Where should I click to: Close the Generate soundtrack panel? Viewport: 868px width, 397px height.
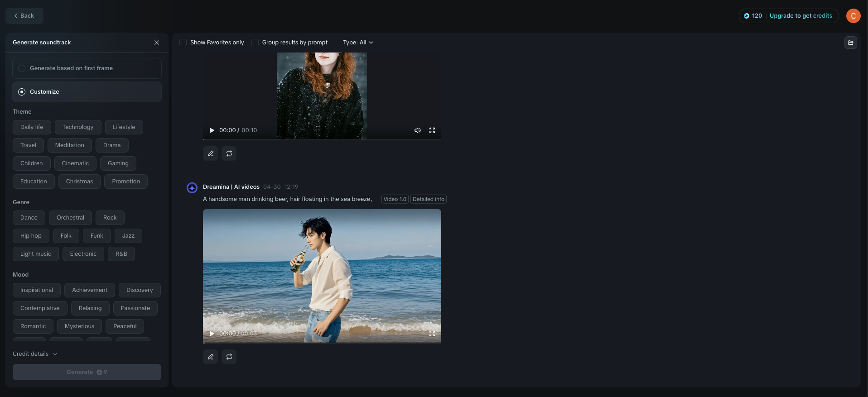(x=157, y=43)
